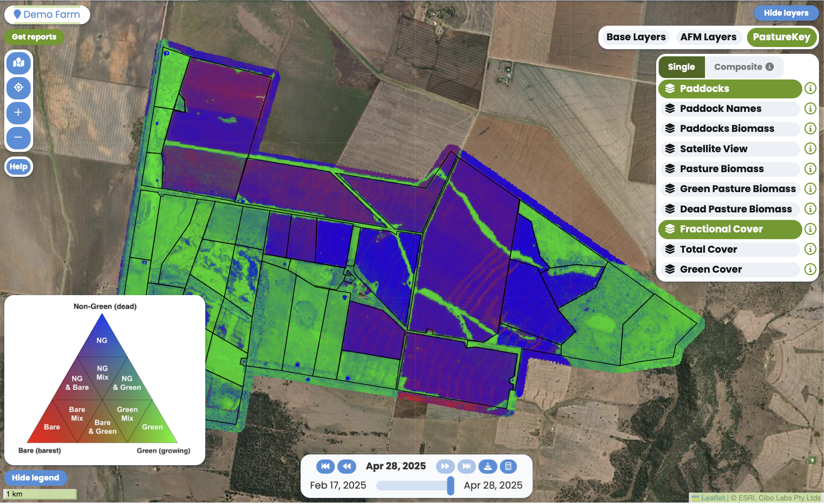Click the Get reports button

[34, 37]
